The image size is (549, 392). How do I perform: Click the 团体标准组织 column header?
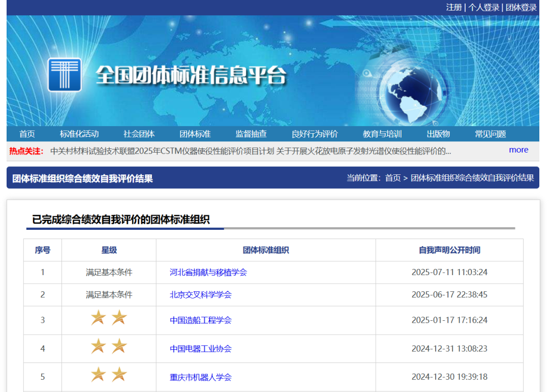click(266, 250)
